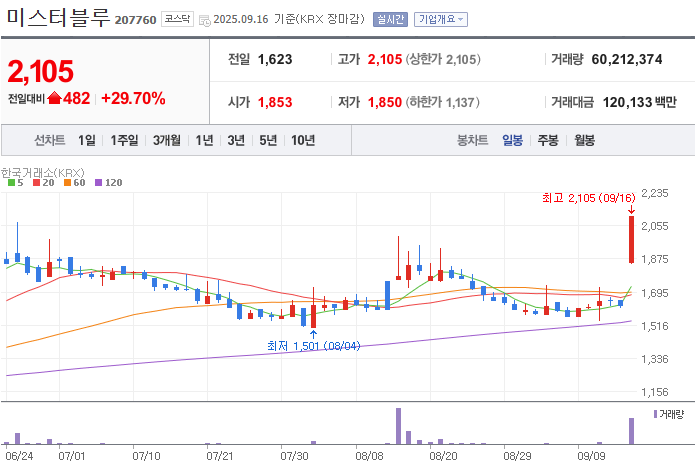Click the 코스닥 market badge
This screenshot has width=695, height=476.
(x=177, y=19)
